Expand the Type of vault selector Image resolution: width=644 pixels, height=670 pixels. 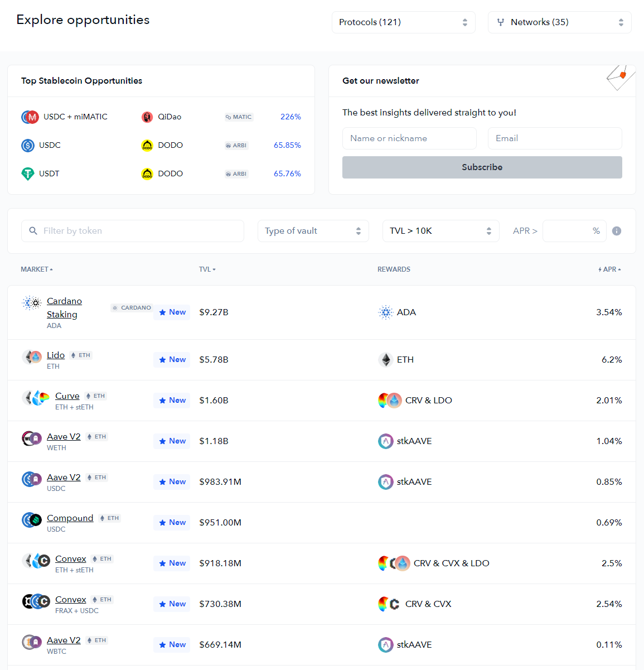pyautogui.click(x=313, y=231)
